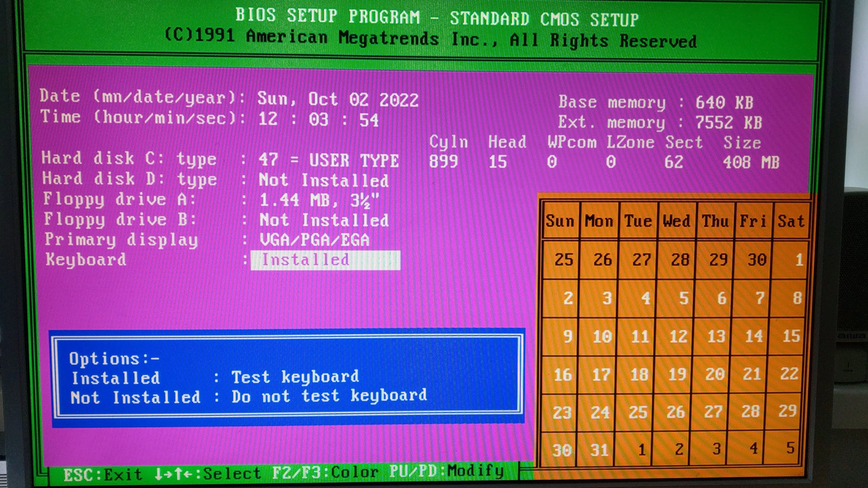
Task: Click 'Options:-' heading in blue box
Action: coord(114,359)
